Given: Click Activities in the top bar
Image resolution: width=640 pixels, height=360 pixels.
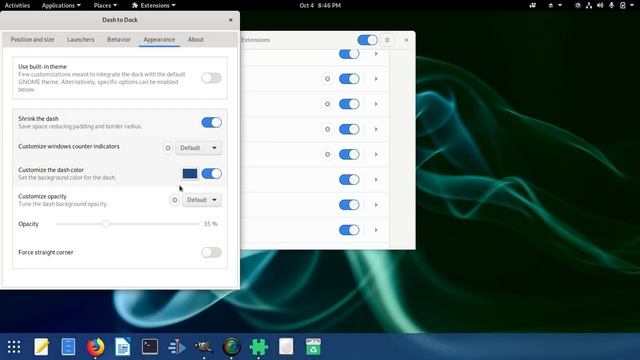Looking at the screenshot, I should click(x=17, y=5).
